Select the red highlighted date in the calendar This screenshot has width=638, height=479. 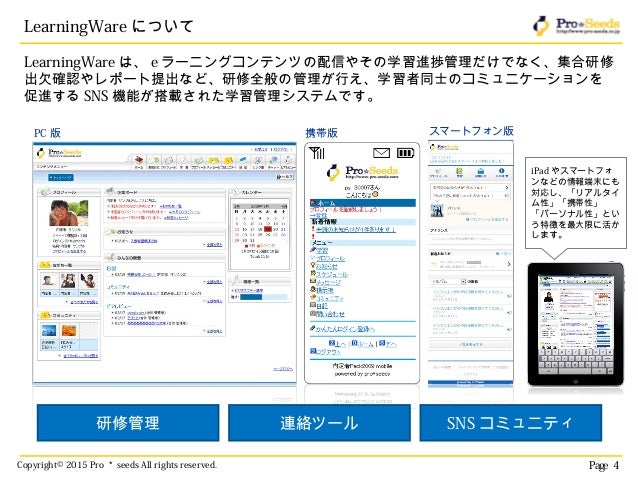(268, 229)
